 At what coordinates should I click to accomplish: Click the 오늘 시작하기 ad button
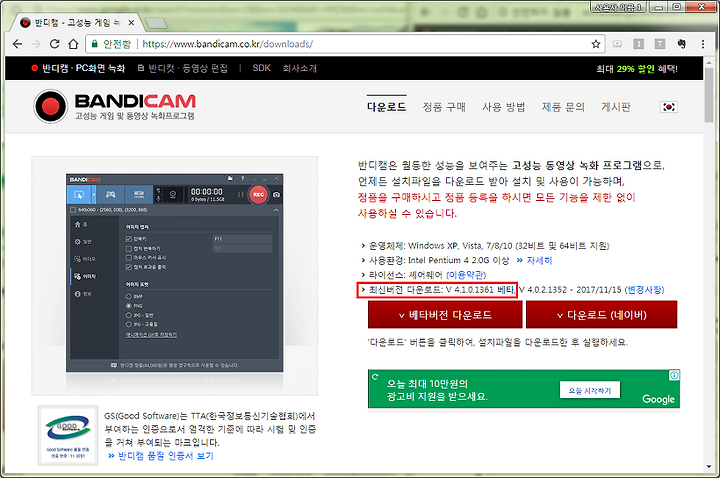[590, 390]
